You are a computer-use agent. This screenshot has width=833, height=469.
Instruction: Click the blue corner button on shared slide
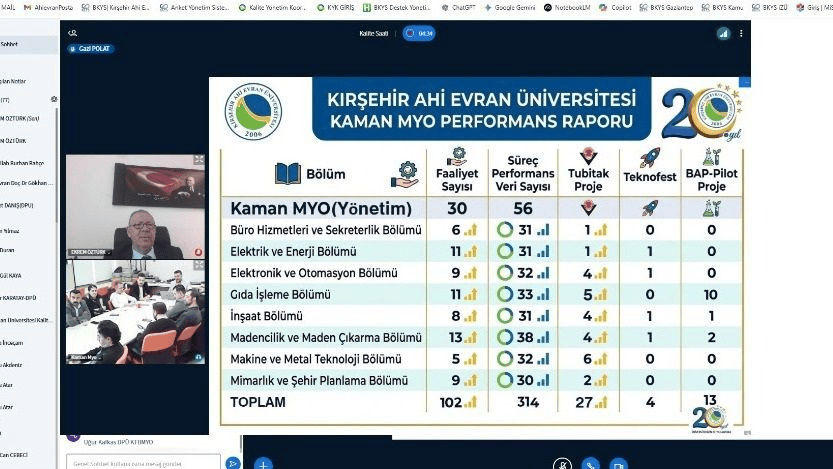click(x=746, y=82)
